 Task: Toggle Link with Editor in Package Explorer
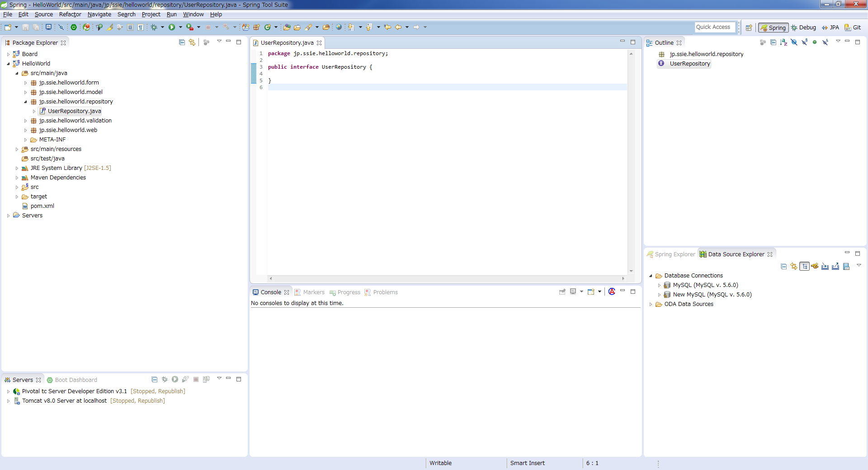coord(192,42)
